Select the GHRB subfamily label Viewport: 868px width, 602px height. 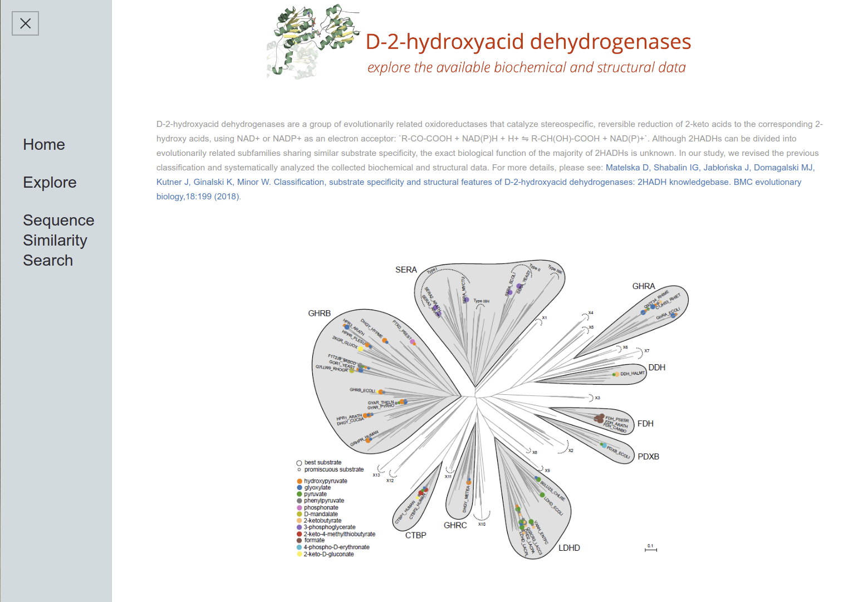click(319, 314)
